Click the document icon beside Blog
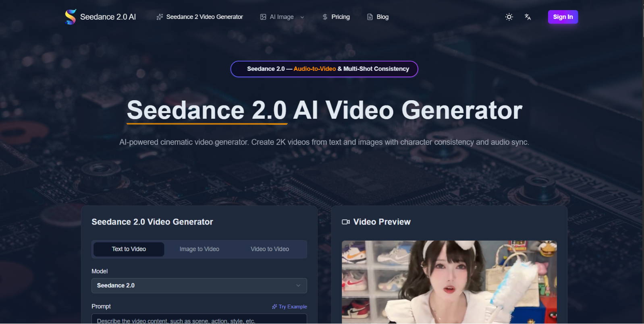 tap(370, 17)
